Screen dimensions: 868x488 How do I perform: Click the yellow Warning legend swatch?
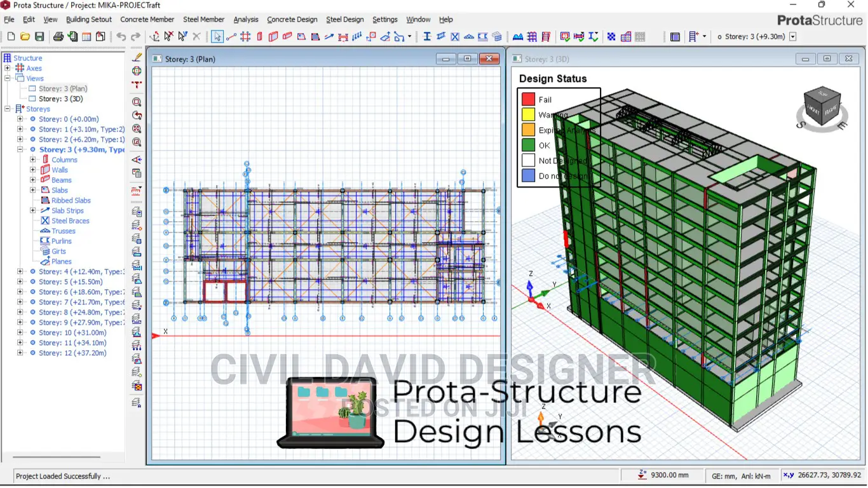(528, 114)
